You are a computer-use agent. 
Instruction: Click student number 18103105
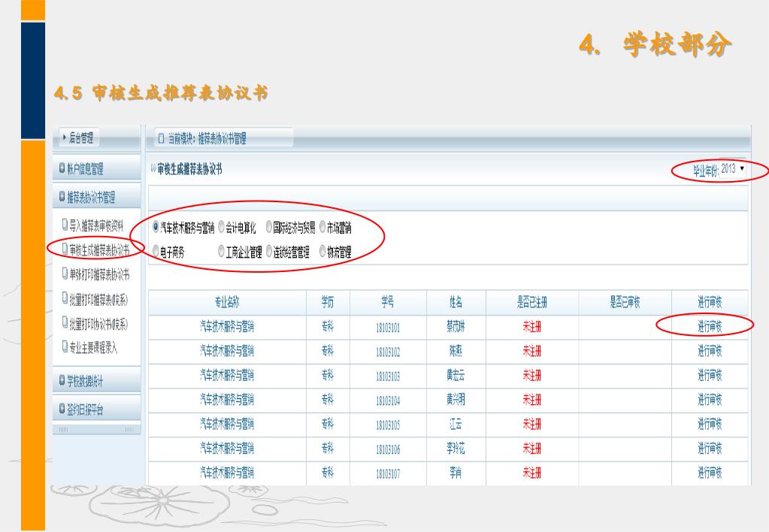tap(388, 425)
